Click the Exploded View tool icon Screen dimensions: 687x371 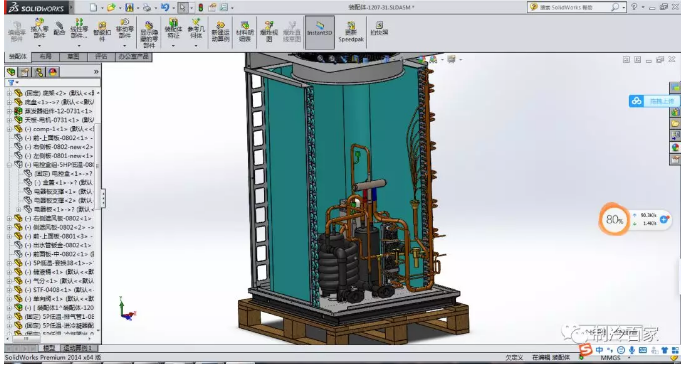[269, 32]
